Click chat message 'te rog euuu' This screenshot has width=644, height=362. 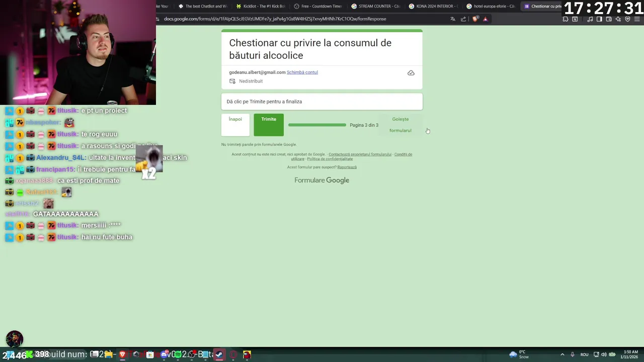point(99,134)
